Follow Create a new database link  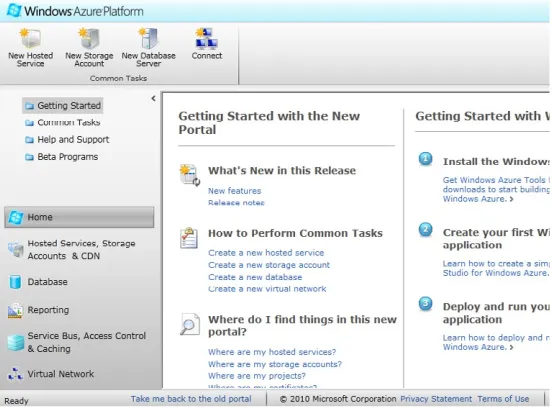click(255, 277)
